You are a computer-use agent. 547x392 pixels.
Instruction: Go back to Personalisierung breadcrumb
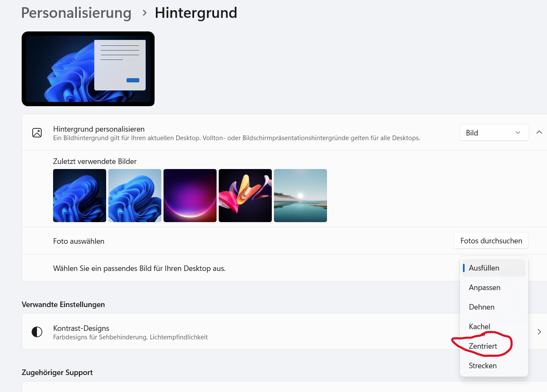tap(76, 13)
